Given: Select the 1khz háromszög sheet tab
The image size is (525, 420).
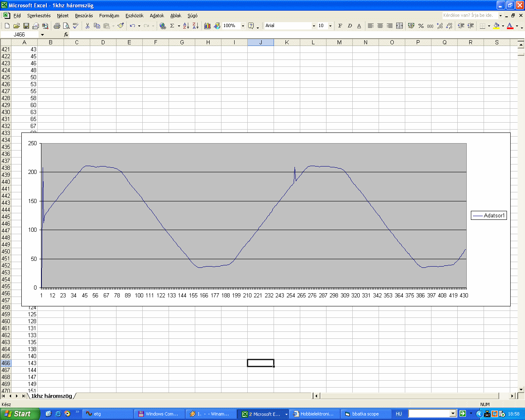Looking at the screenshot, I should [51, 396].
